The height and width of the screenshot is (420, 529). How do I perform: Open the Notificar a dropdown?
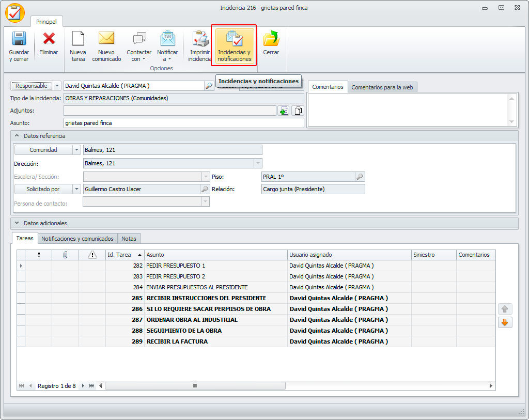[167, 56]
